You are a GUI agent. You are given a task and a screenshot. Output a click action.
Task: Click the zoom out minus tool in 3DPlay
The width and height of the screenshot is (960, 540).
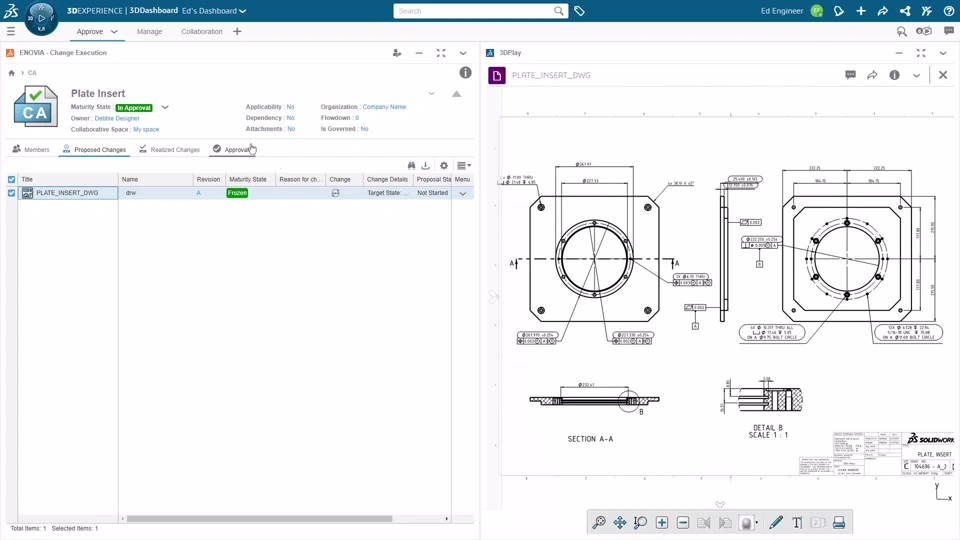tap(683, 522)
